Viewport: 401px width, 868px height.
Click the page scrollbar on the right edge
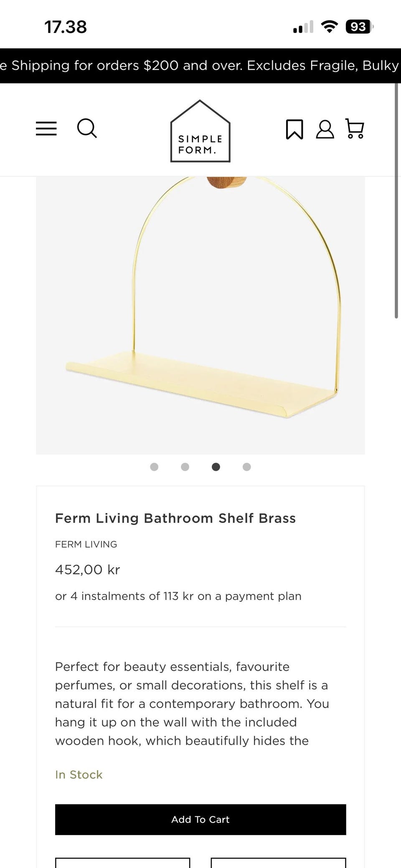pyautogui.click(x=396, y=201)
